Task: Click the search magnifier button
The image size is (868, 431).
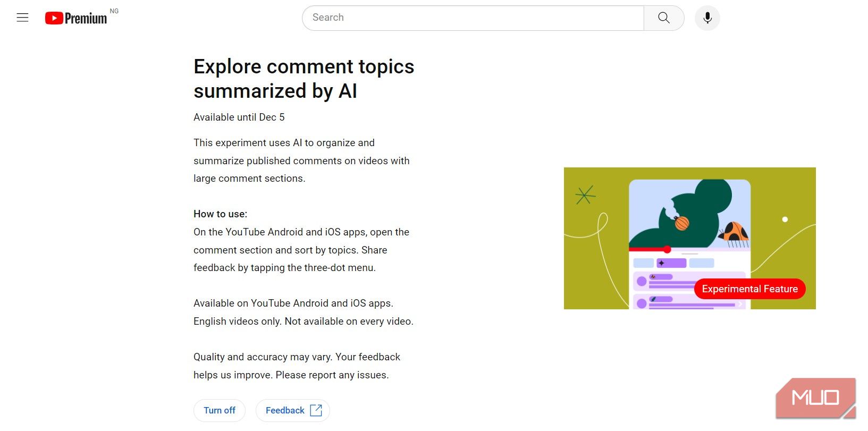Action: tap(663, 18)
